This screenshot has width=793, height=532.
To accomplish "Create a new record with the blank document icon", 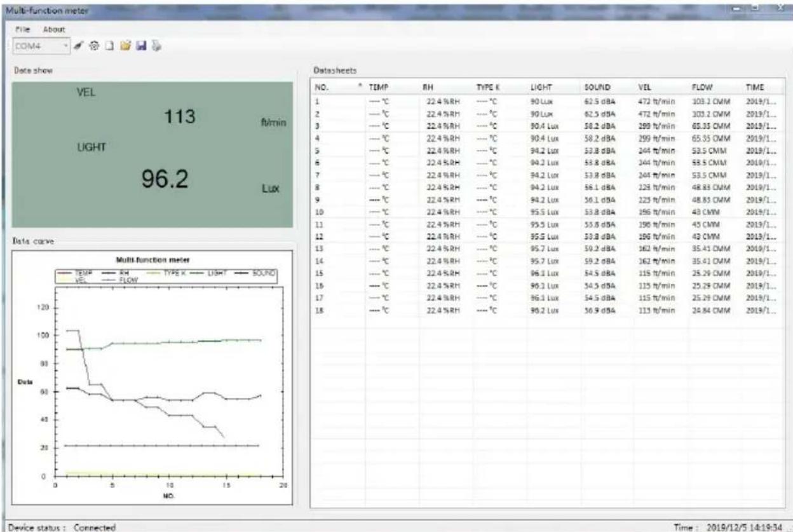I will pyautogui.click(x=110, y=46).
